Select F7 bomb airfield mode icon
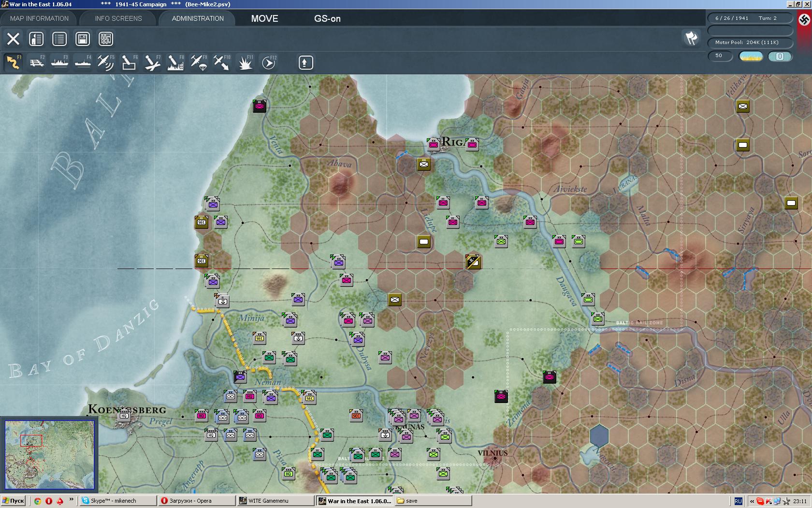This screenshot has width=812, height=508. point(152,62)
